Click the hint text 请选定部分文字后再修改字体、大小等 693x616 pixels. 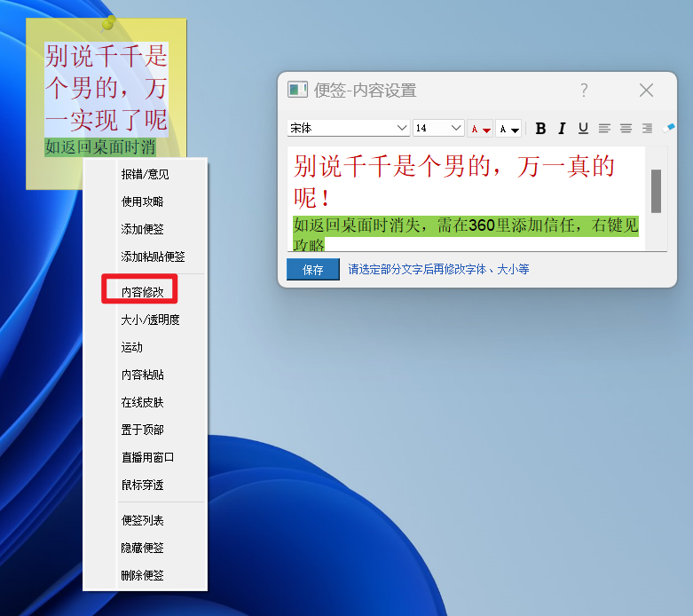pyautogui.click(x=438, y=269)
